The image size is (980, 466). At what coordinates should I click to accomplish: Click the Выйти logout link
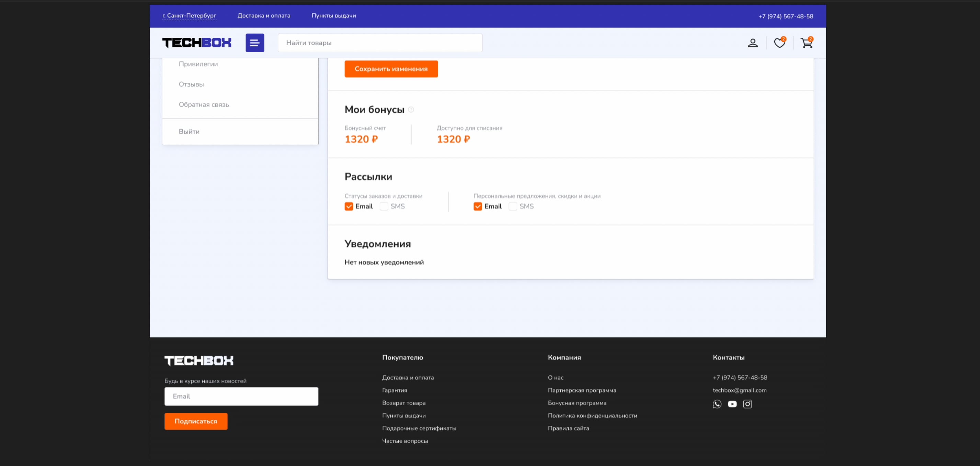pos(189,131)
